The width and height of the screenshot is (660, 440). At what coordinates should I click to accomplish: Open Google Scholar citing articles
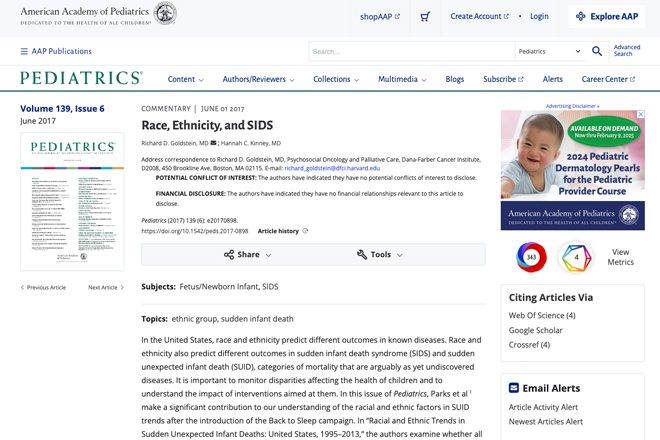click(x=535, y=330)
